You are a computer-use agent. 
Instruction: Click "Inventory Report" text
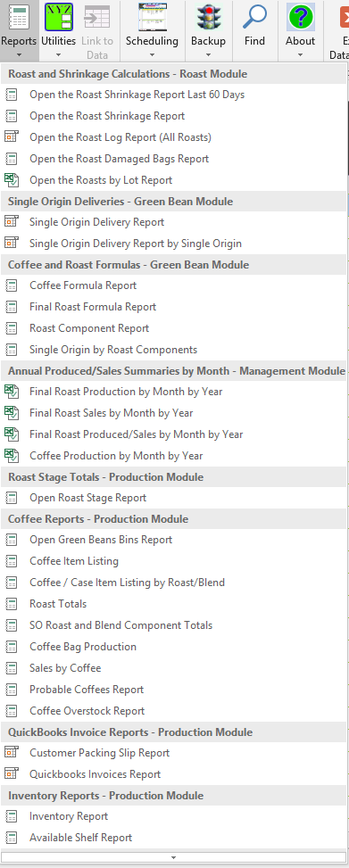point(69,816)
